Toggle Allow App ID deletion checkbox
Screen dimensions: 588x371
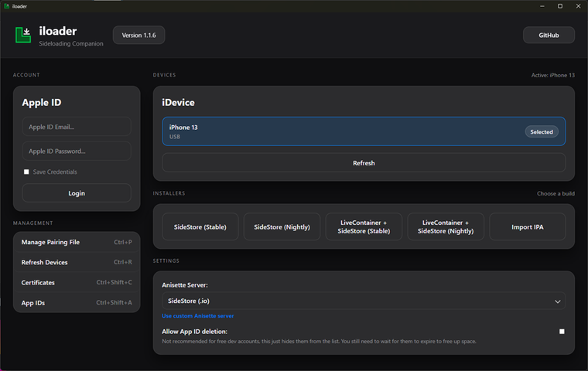[562, 332]
